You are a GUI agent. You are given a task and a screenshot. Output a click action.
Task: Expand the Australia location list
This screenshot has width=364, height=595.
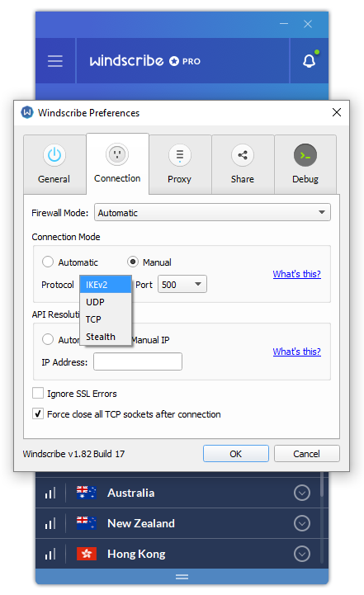coord(302,493)
